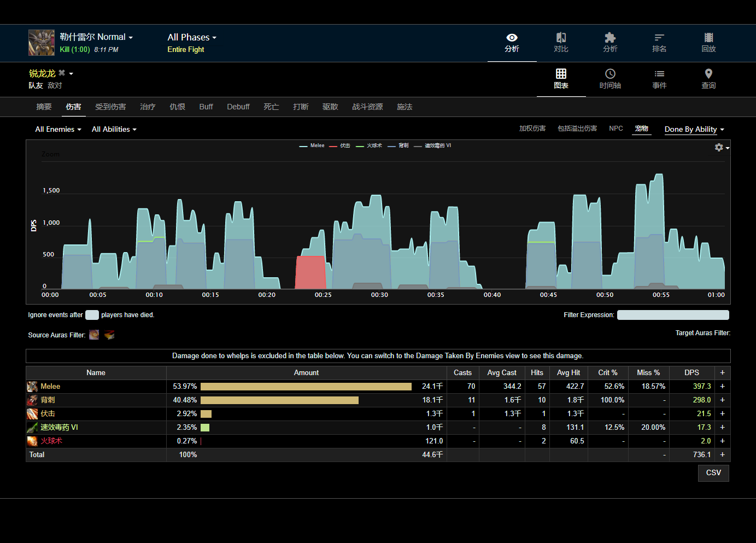
Task: Open the Debuff tab
Action: click(x=238, y=107)
